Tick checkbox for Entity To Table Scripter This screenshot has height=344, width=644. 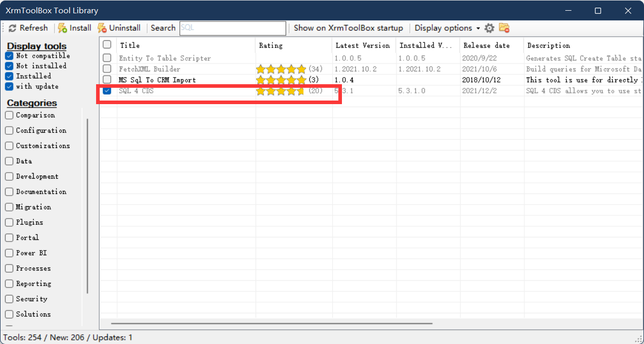click(x=107, y=58)
